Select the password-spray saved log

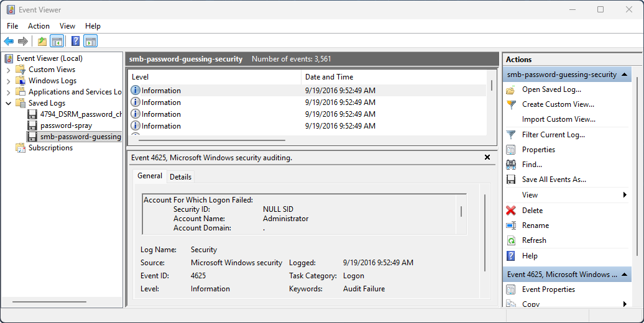click(x=66, y=125)
